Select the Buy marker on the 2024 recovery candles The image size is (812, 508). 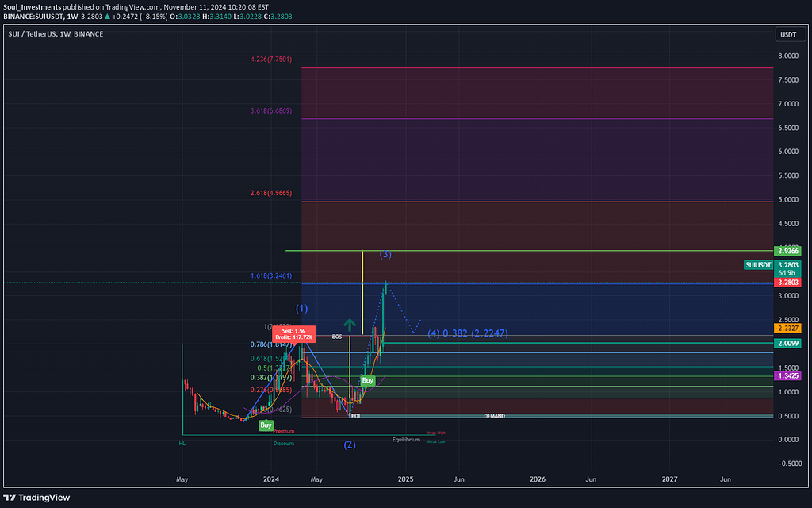click(367, 380)
